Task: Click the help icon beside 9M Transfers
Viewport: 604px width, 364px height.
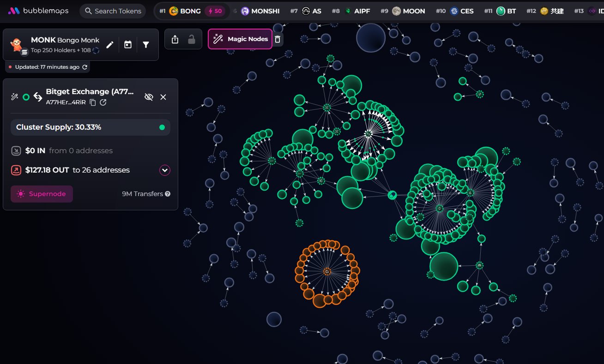Action: pyautogui.click(x=168, y=194)
